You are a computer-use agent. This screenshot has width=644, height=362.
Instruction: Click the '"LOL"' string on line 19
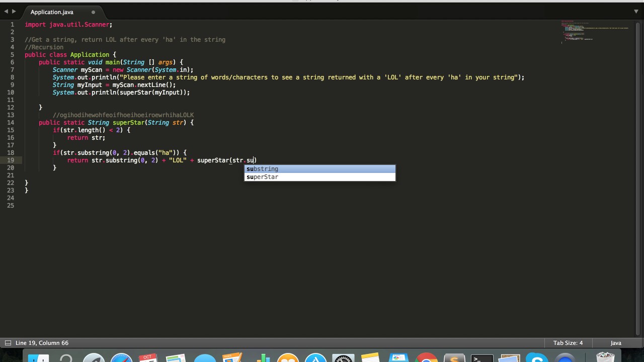click(178, 160)
